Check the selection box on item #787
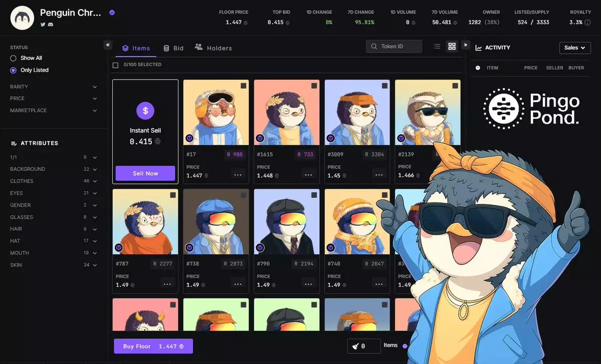This screenshot has height=364, width=601. coord(173,195)
